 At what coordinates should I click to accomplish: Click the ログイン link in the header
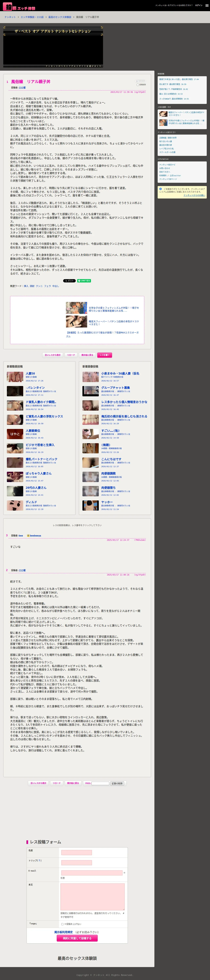tap(199, 5)
